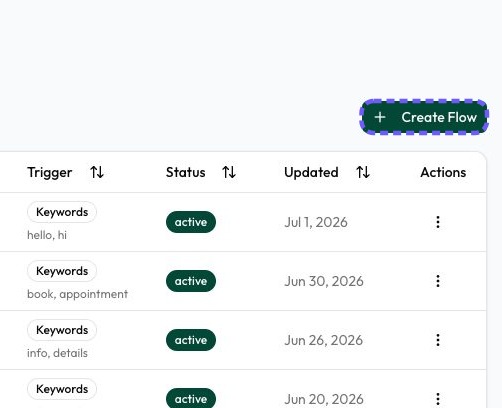
Task: Click the plus icon in Create Flow
Action: pyautogui.click(x=380, y=117)
